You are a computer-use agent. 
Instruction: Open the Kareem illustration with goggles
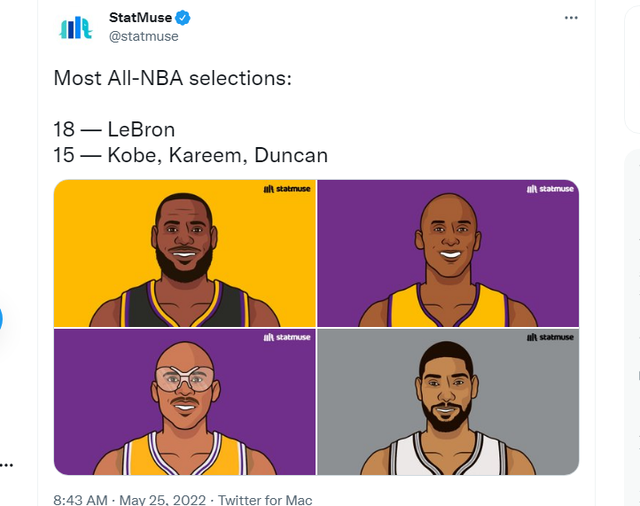[x=185, y=402]
